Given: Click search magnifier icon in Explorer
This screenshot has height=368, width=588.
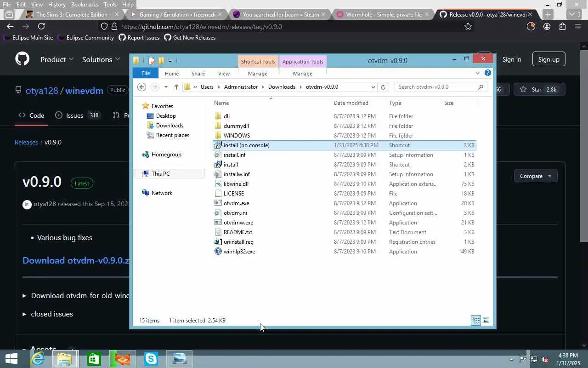Looking at the screenshot, I should [x=481, y=87].
